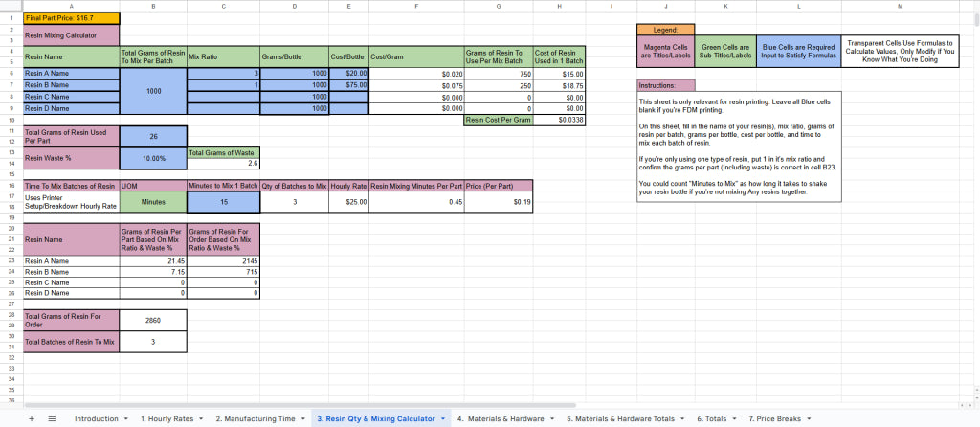Expand the Hourly Rates tab menu arrow

(x=201, y=418)
